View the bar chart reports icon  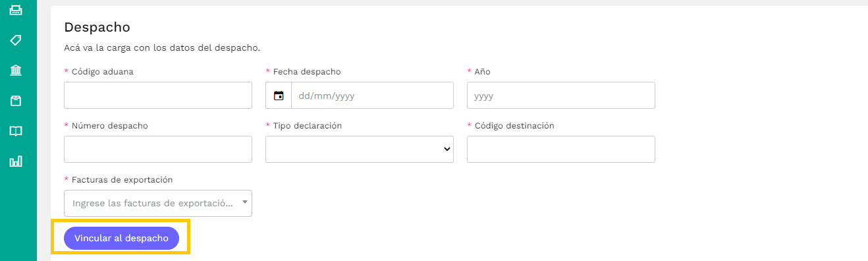(16, 161)
